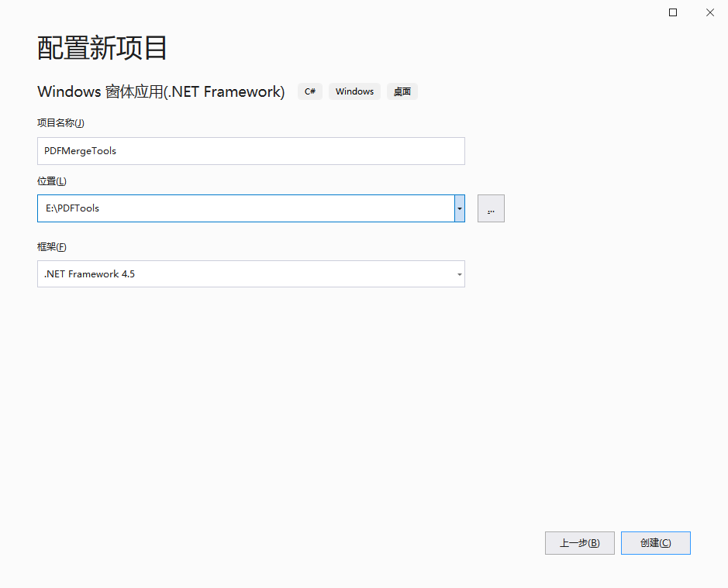
Task: Click the 位置(L) label
Action: tap(52, 181)
